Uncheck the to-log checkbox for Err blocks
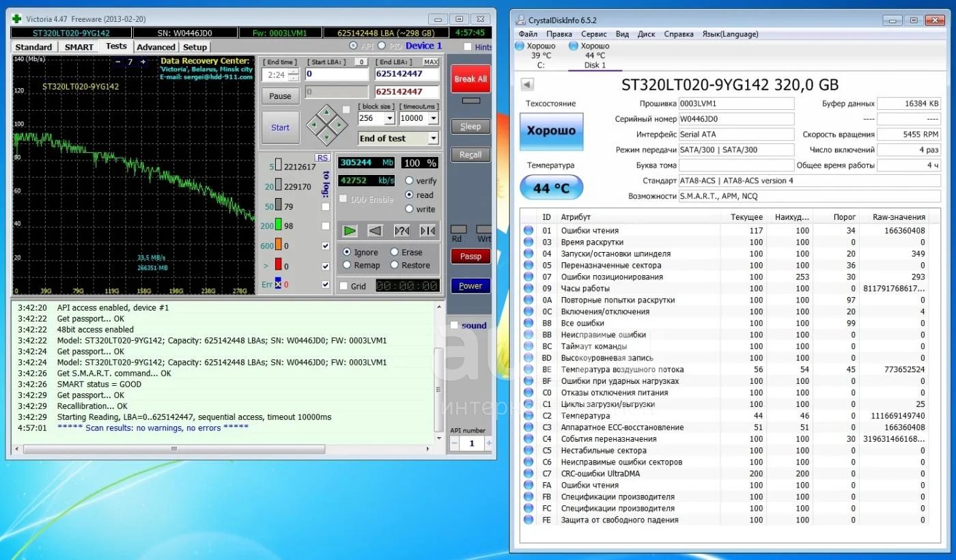956x560 pixels. click(x=325, y=285)
